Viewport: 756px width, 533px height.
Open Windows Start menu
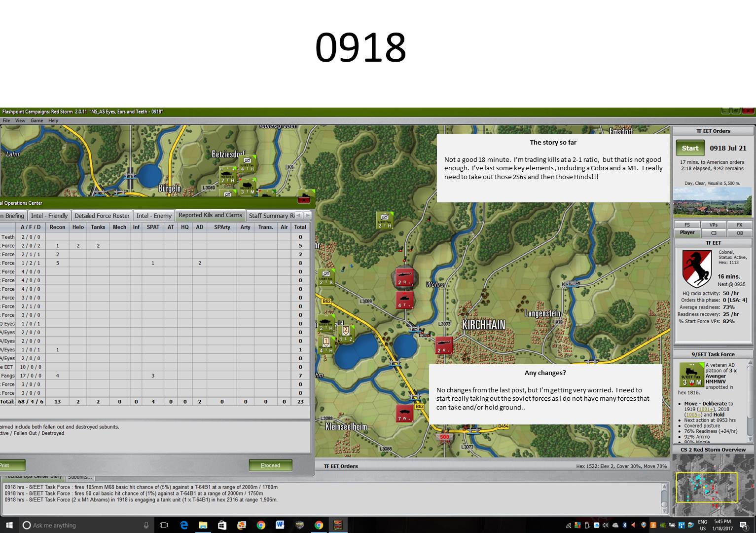click(x=9, y=525)
